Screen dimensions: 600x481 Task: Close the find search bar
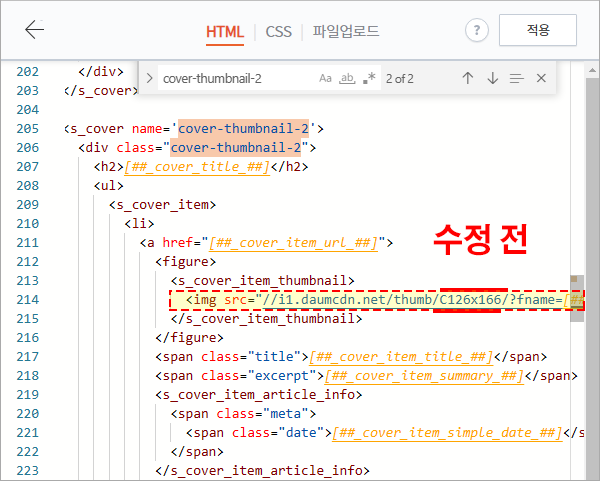tap(541, 78)
